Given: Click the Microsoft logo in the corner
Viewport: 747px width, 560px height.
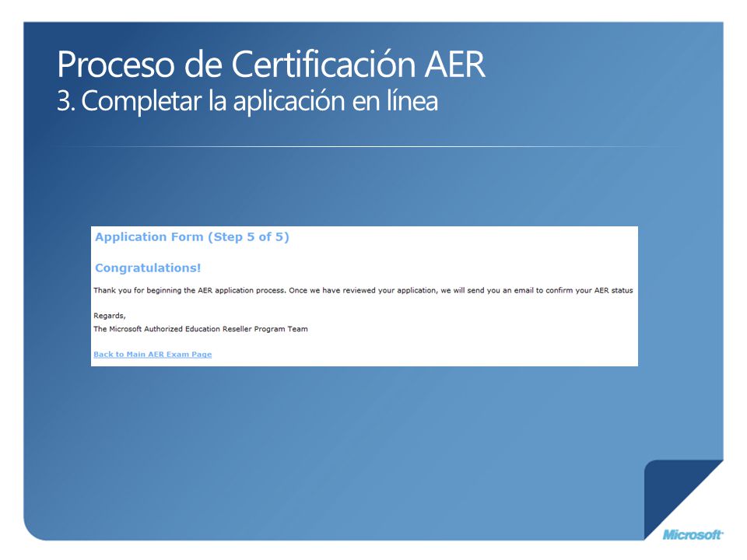Looking at the screenshot, I should pos(693,535).
